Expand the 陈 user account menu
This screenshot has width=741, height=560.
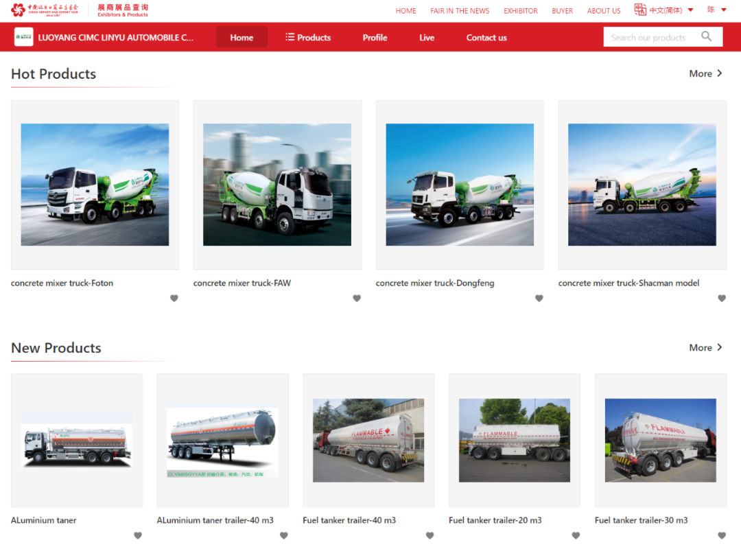click(717, 10)
